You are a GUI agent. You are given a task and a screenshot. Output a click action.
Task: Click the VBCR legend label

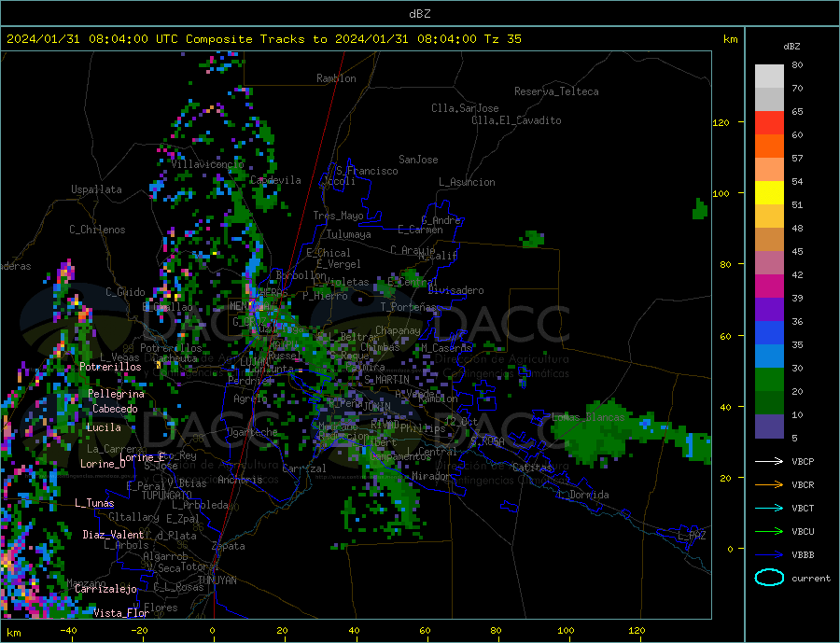(803, 485)
